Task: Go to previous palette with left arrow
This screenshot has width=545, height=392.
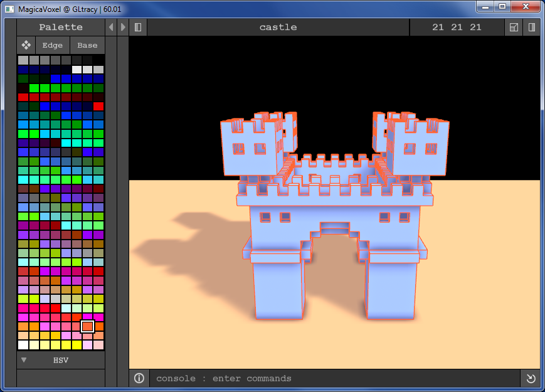Action: [111, 27]
